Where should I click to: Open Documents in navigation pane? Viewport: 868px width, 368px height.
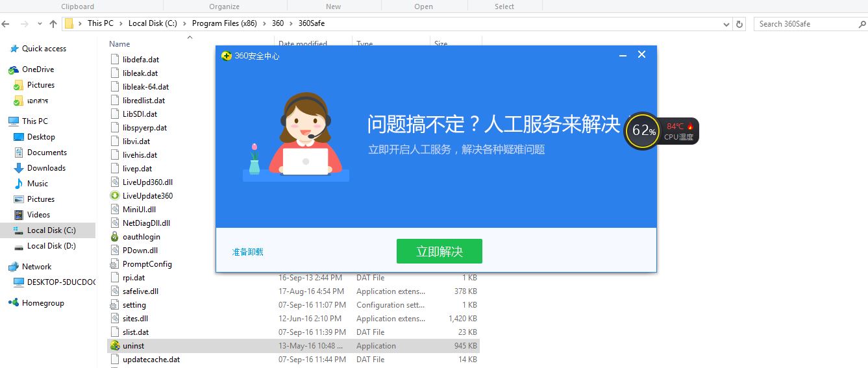coord(47,153)
